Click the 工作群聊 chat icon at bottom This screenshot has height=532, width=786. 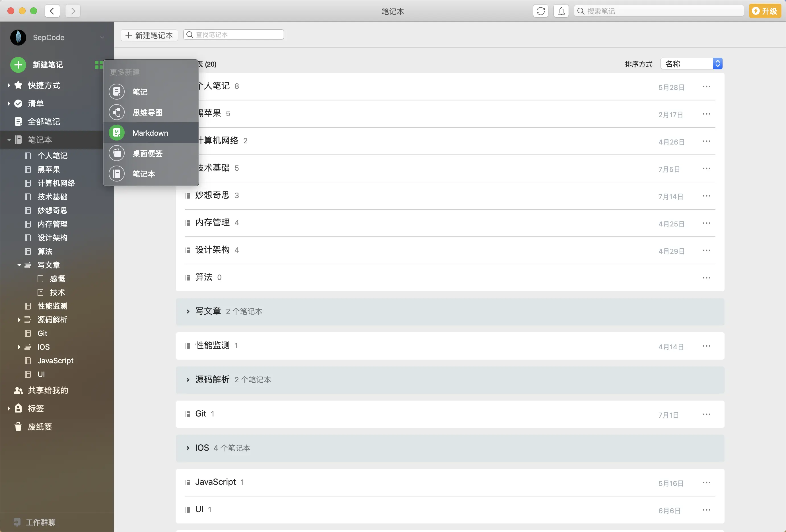click(x=17, y=522)
